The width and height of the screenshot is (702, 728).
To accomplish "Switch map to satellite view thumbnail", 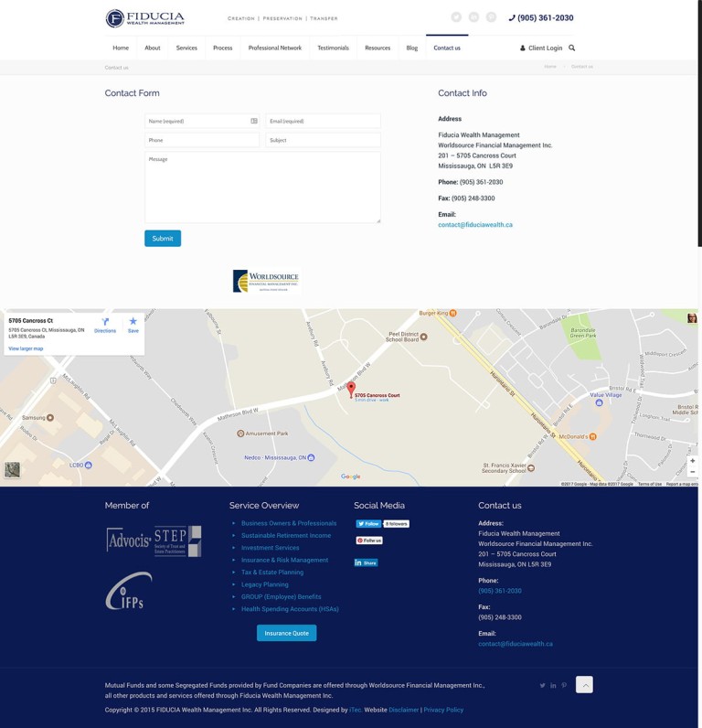I will tap(12, 470).
